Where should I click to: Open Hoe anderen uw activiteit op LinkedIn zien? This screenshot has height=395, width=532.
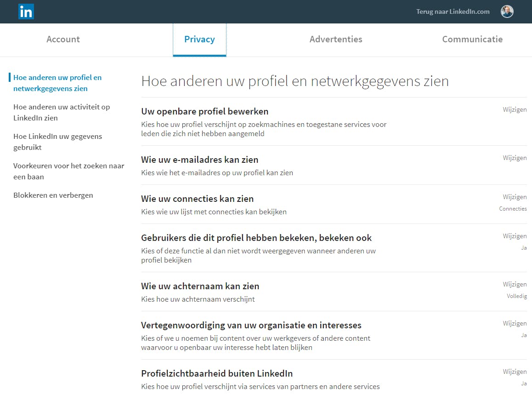click(62, 112)
